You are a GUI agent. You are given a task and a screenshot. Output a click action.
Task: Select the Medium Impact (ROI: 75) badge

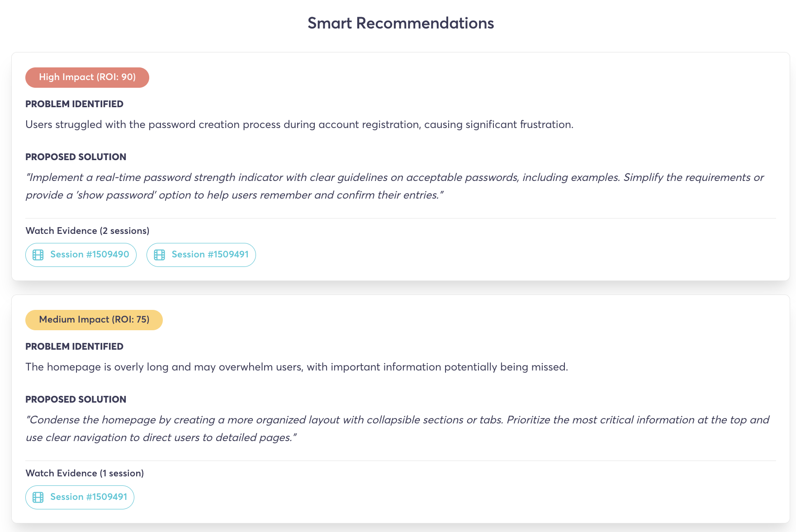pos(94,319)
